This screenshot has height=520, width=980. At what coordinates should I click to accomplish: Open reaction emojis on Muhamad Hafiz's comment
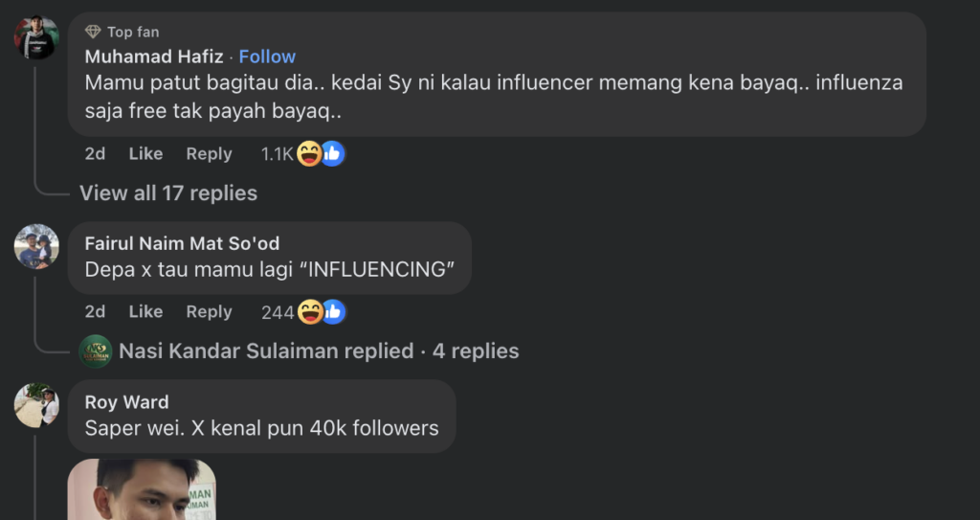[x=321, y=153]
